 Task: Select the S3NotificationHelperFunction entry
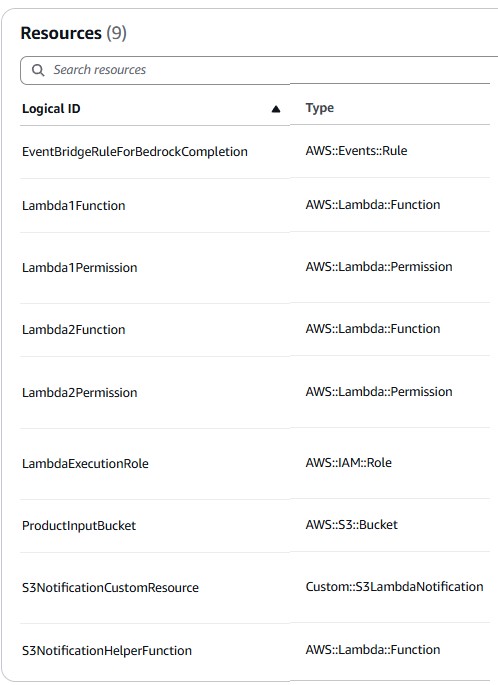(x=107, y=650)
